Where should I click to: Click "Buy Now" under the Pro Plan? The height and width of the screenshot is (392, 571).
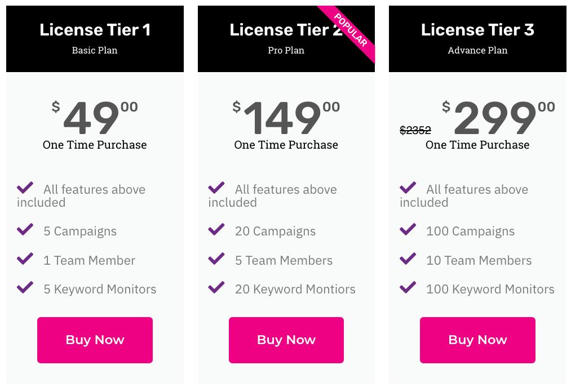[x=286, y=340]
